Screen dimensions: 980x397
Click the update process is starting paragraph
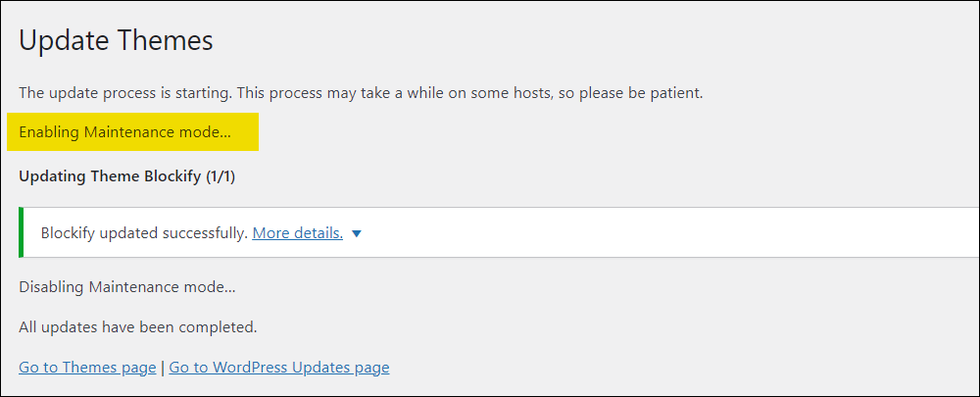[x=362, y=94]
